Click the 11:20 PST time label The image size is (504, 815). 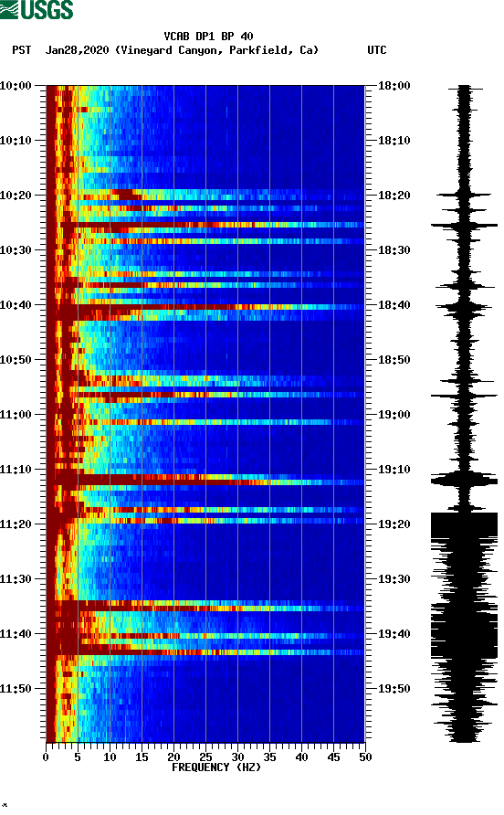[x=16, y=524]
